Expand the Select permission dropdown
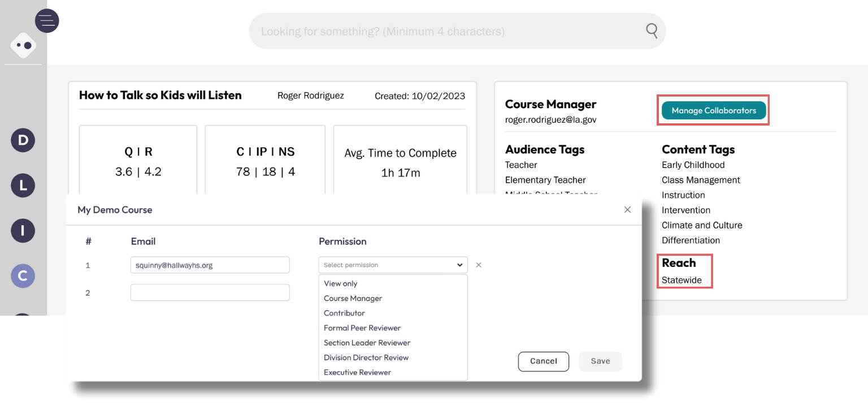The image size is (868, 405). coord(393,265)
